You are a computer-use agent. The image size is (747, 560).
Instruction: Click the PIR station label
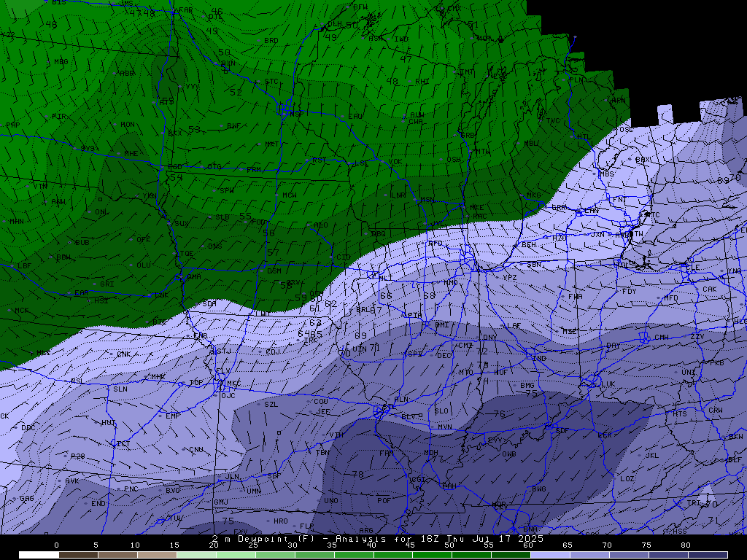coord(59,117)
